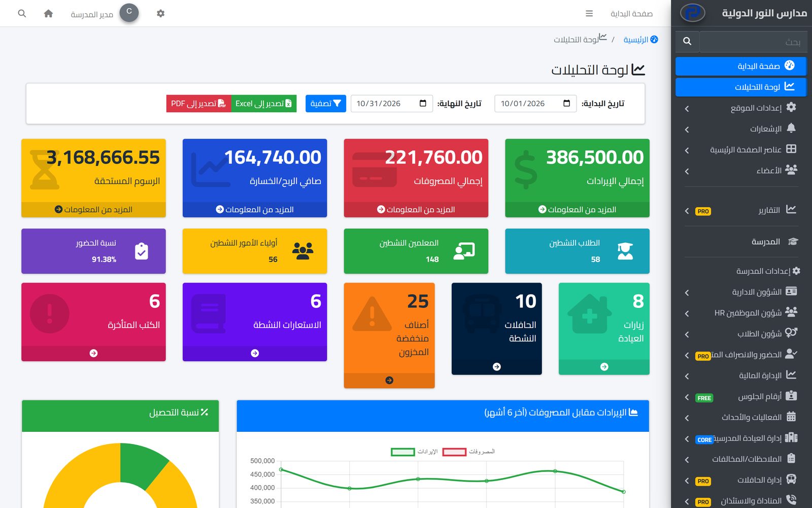Open more info link on net profit/loss card

(255, 209)
